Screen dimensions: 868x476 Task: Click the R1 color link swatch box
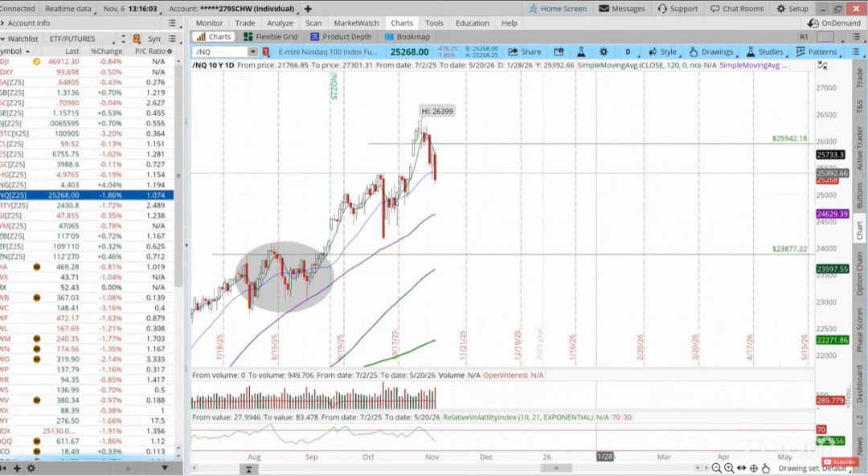coord(825,36)
